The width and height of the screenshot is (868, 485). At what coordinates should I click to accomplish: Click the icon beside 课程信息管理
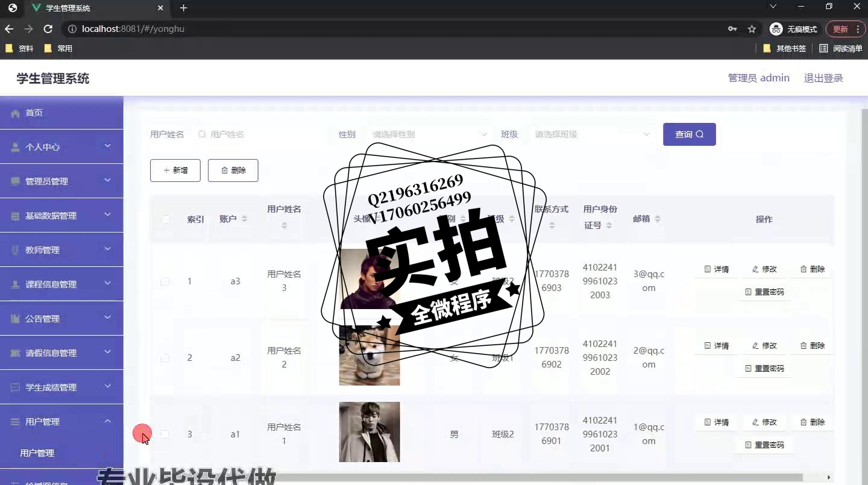(16, 284)
